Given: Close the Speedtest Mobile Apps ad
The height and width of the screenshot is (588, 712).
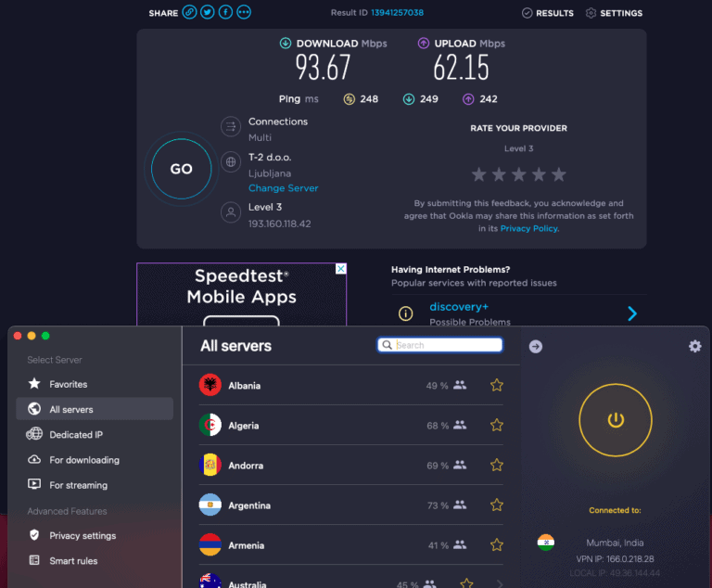Looking at the screenshot, I should coord(340,269).
